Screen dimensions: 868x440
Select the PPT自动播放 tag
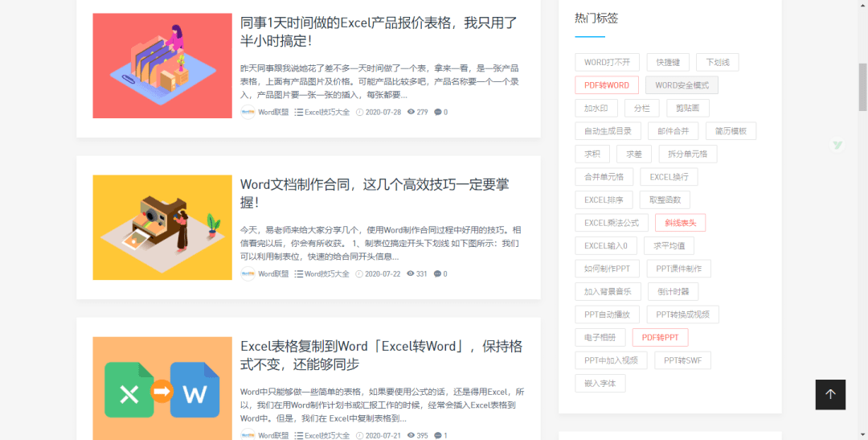(608, 315)
